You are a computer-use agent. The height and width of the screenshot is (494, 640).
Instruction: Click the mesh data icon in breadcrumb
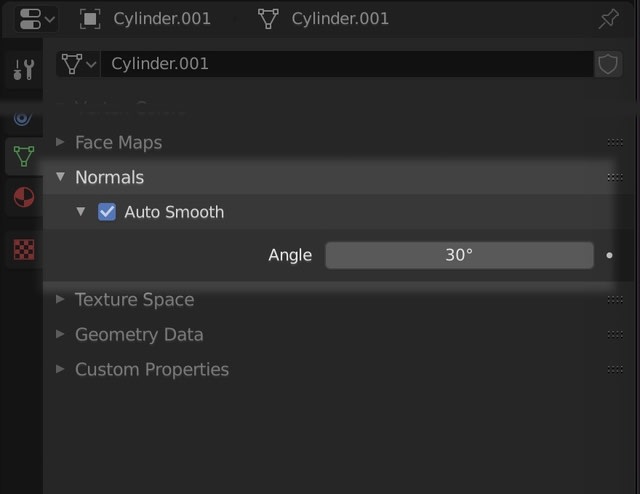click(269, 19)
